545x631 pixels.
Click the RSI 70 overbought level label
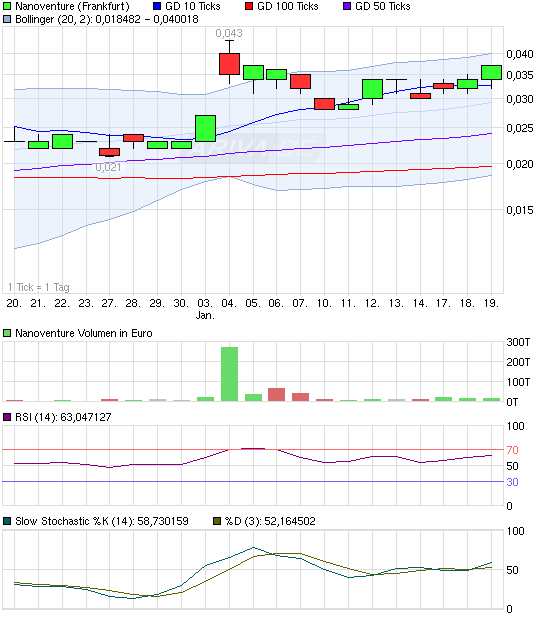point(512,450)
